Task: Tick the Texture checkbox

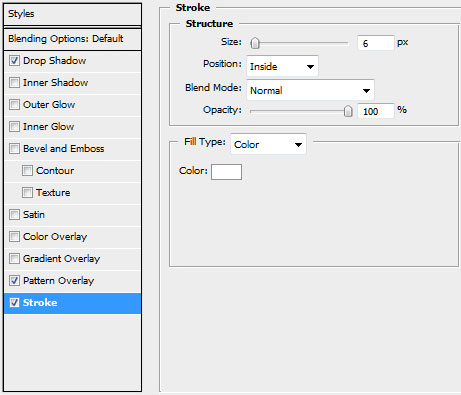Action: [x=27, y=193]
